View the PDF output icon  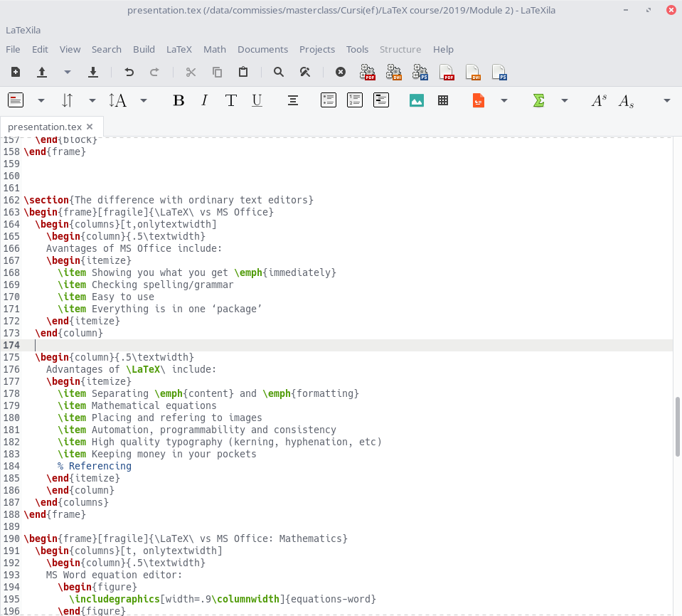[x=447, y=72]
